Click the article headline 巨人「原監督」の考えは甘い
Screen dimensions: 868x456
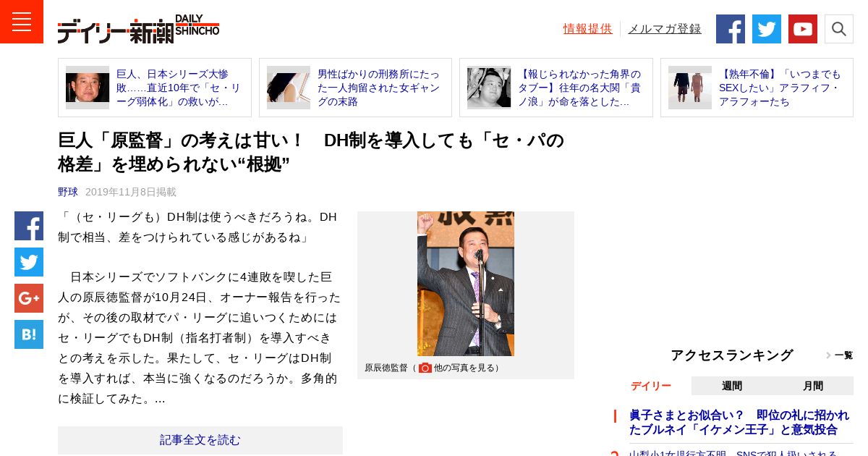[x=311, y=152]
